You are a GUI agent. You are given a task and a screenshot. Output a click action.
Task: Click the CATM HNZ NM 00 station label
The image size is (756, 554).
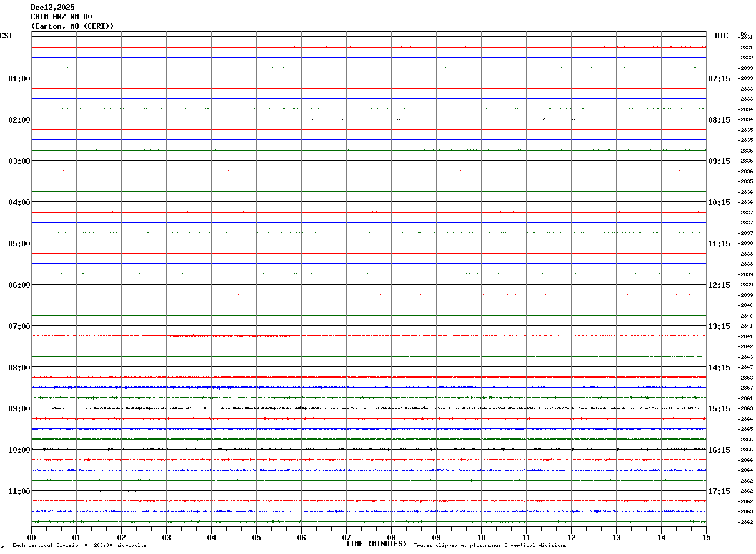[61, 17]
